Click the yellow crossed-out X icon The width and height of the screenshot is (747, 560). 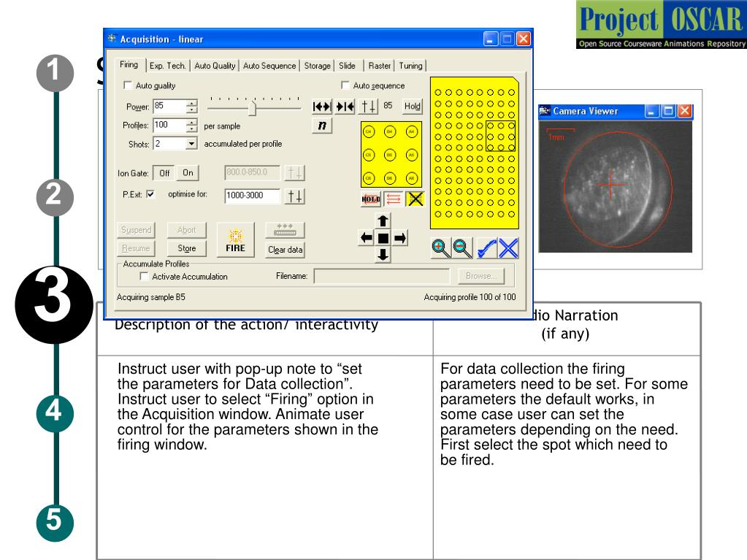pyautogui.click(x=415, y=199)
